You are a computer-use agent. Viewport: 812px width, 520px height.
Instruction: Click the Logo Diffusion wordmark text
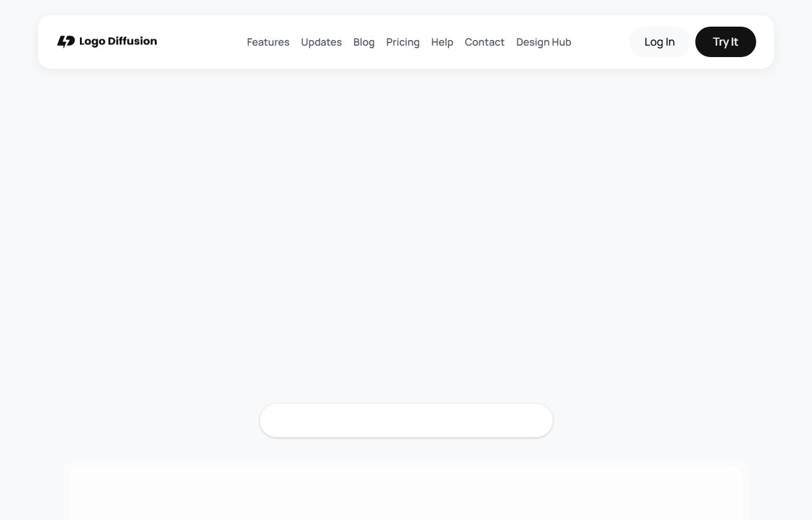coord(118,41)
